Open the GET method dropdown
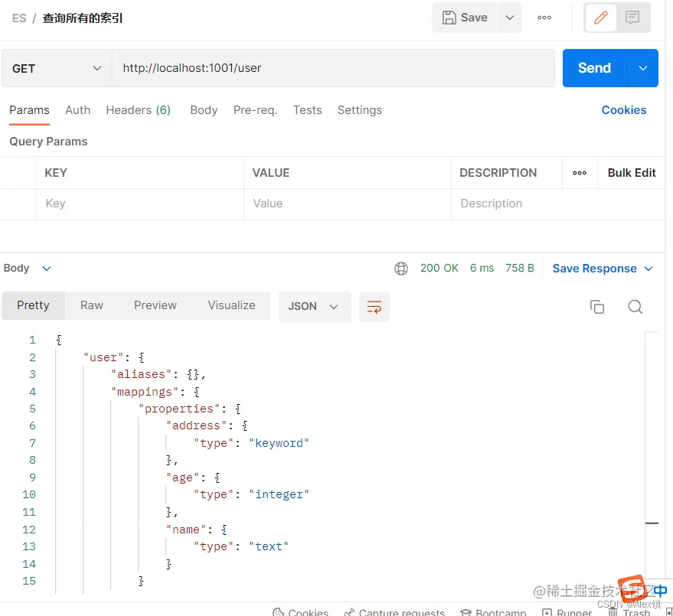Screen dimensions: 673x616 click(57, 68)
